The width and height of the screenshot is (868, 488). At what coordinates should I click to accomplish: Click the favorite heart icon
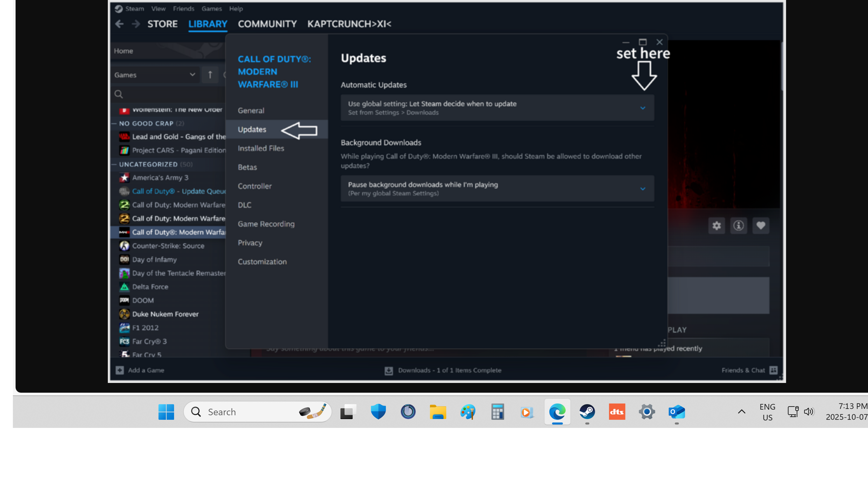(760, 225)
